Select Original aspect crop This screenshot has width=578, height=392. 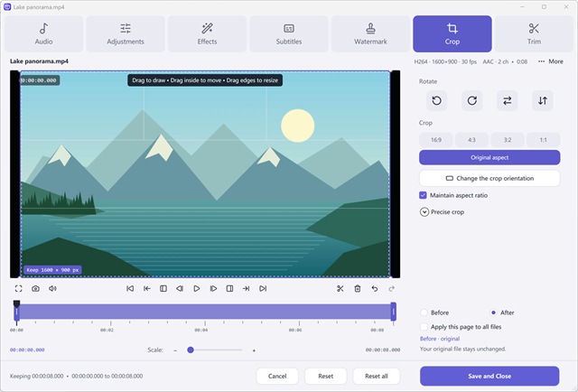[489, 157]
